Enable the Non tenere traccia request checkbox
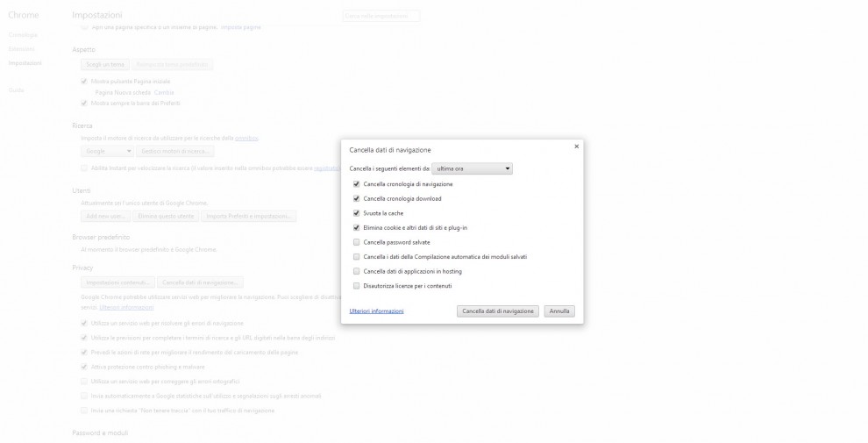This screenshot has width=868, height=443. (x=84, y=411)
